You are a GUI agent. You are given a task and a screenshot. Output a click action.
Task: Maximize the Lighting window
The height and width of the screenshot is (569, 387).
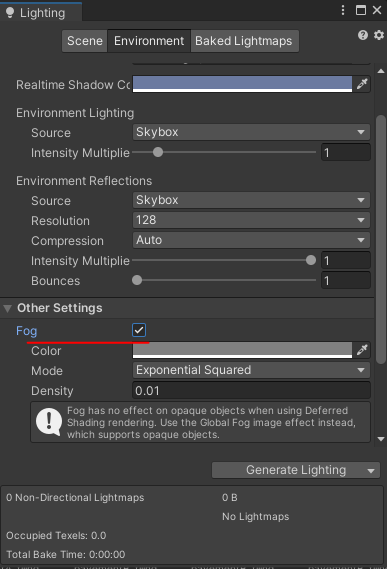[360, 10]
